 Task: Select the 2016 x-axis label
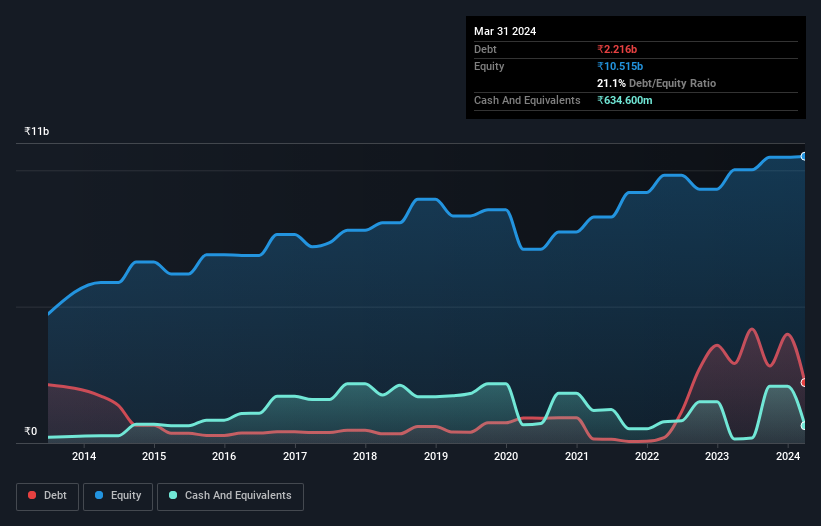pos(224,456)
